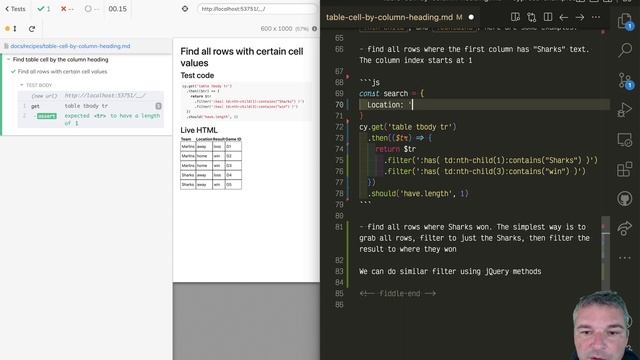This screenshot has width=640, height=360.
Task: Select the 'get table tbody tr' command
Action: 91,106
